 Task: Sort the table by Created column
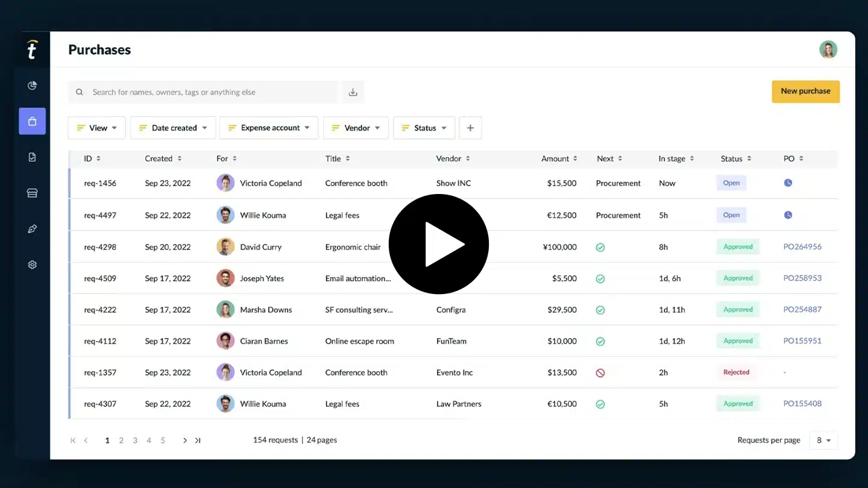[163, 158]
